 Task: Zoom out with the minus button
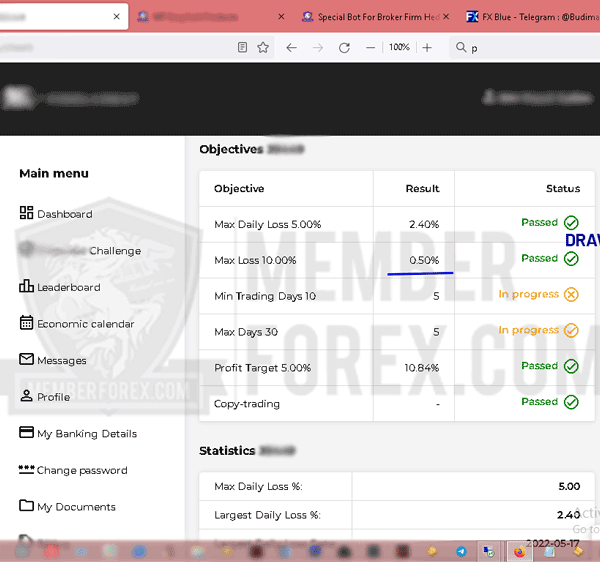click(371, 47)
